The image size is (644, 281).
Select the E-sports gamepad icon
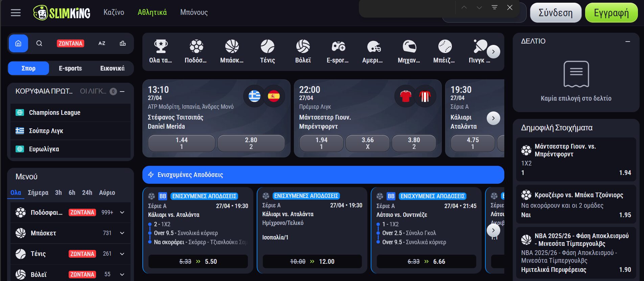(338, 46)
